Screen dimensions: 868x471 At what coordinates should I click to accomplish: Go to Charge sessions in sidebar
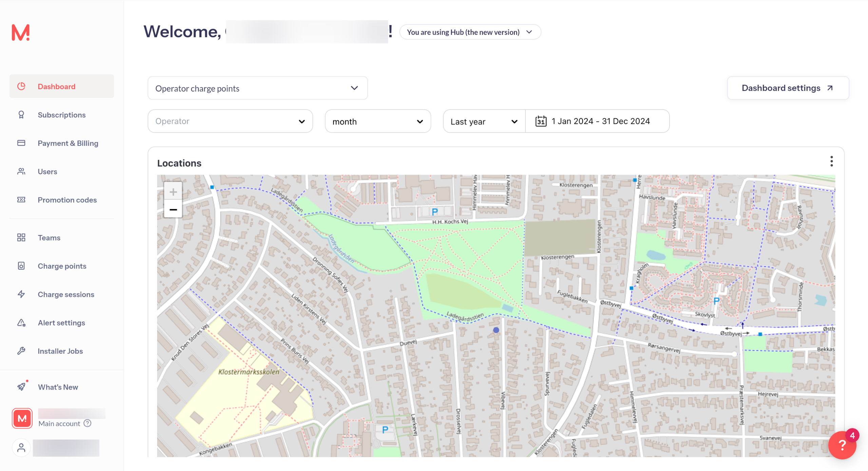pyautogui.click(x=66, y=294)
